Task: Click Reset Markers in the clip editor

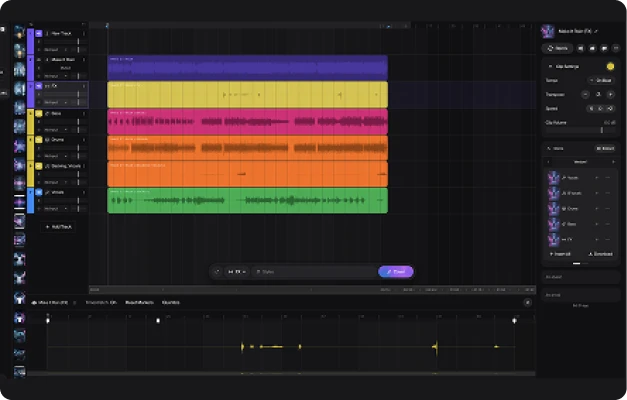Action: [x=139, y=302]
